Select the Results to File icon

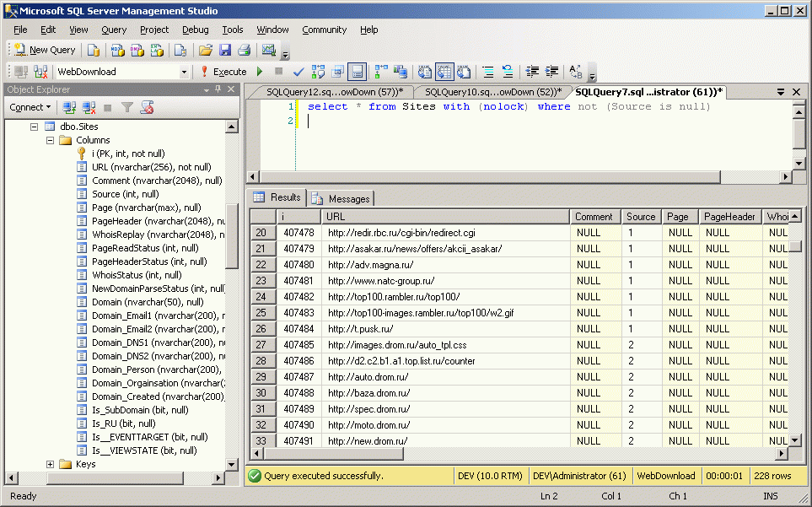pyautogui.click(x=464, y=72)
